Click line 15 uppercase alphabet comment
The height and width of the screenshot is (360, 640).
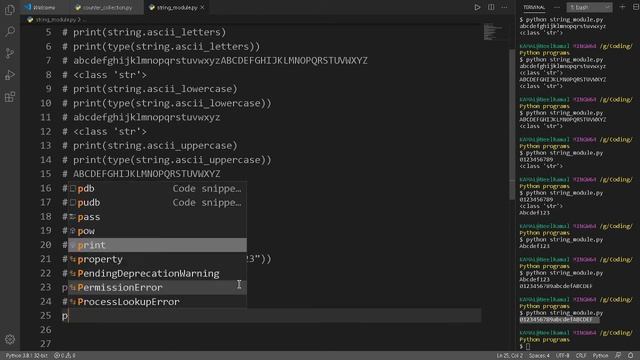coord(141,174)
